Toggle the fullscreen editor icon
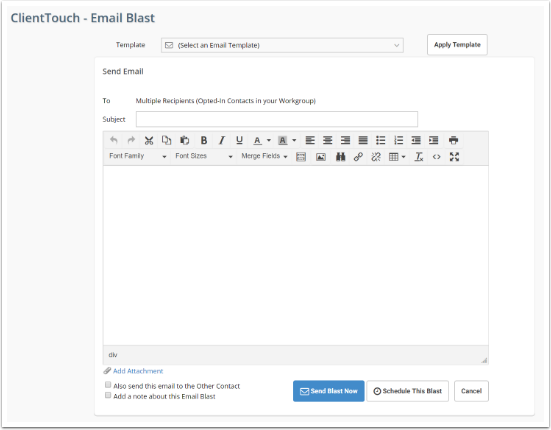This screenshot has width=551, height=430. pyautogui.click(x=454, y=157)
